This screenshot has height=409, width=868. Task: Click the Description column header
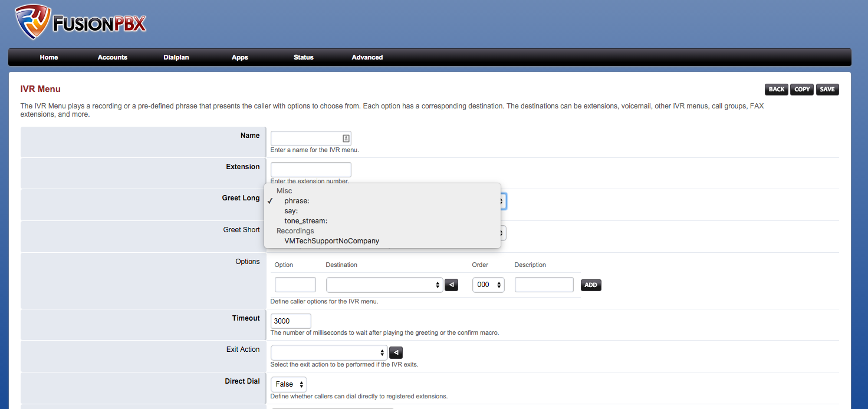pos(530,265)
